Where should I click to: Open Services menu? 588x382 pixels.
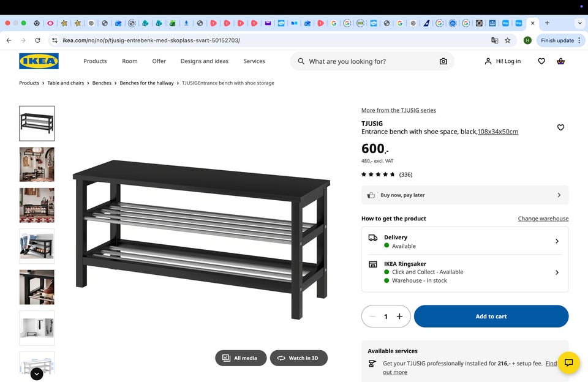click(254, 61)
